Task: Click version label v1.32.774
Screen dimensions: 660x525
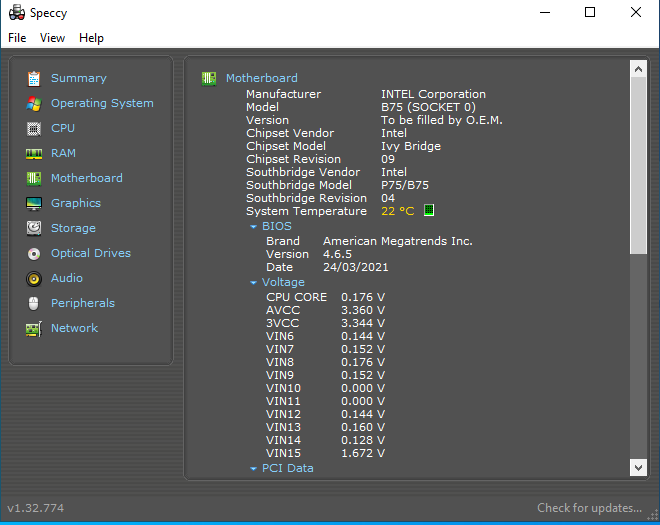Action: [x=36, y=508]
